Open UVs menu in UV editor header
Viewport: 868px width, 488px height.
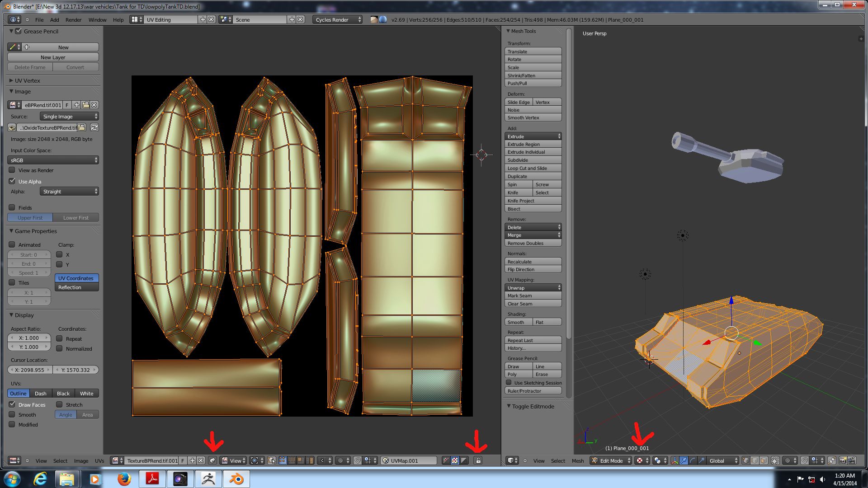(99, 461)
